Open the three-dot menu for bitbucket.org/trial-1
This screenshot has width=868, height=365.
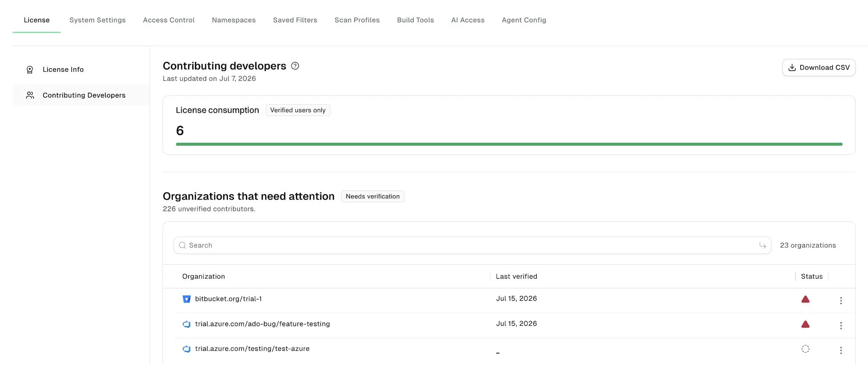click(841, 301)
